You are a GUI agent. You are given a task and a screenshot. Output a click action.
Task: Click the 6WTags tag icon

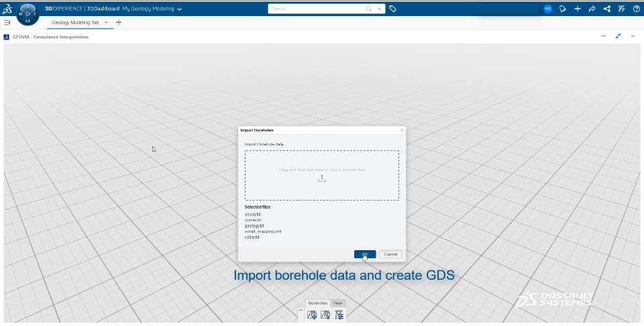pyautogui.click(x=392, y=9)
